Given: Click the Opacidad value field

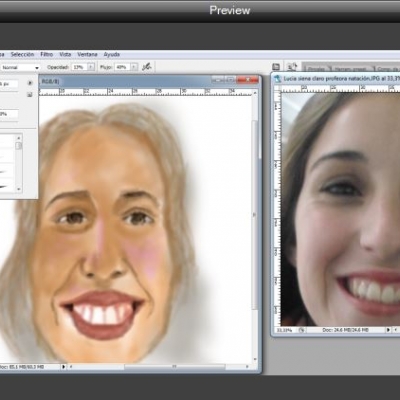Looking at the screenshot, I should click(79, 67).
